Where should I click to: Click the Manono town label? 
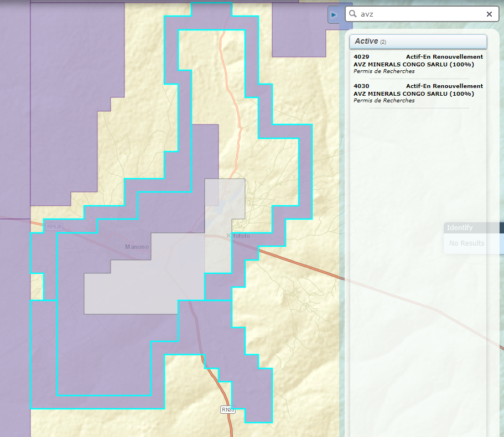(137, 247)
